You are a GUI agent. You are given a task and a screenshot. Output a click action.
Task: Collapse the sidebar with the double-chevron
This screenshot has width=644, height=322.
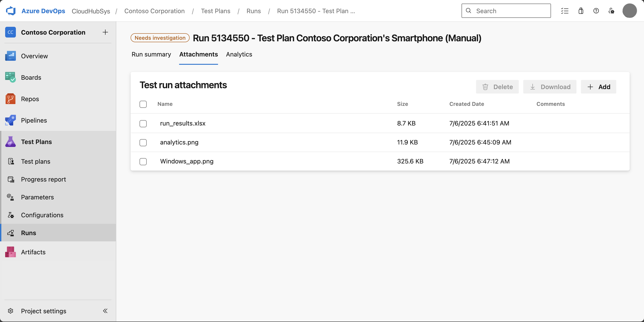tap(105, 311)
